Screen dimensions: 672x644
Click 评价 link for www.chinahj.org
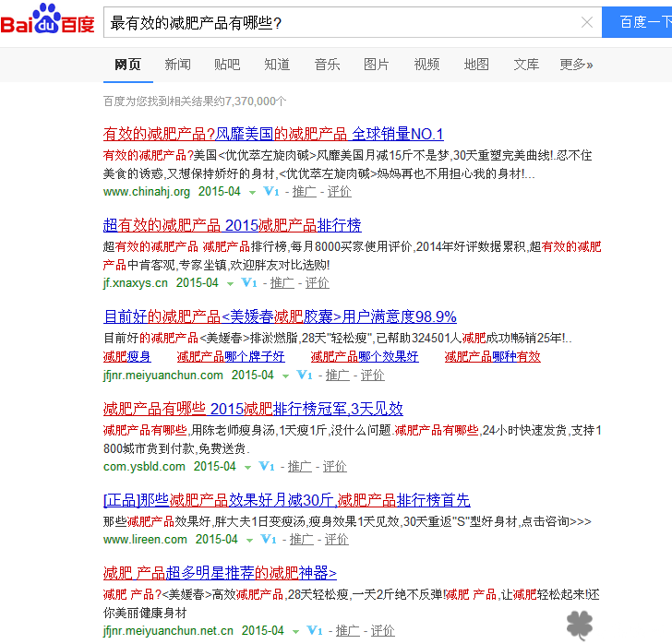tap(340, 192)
